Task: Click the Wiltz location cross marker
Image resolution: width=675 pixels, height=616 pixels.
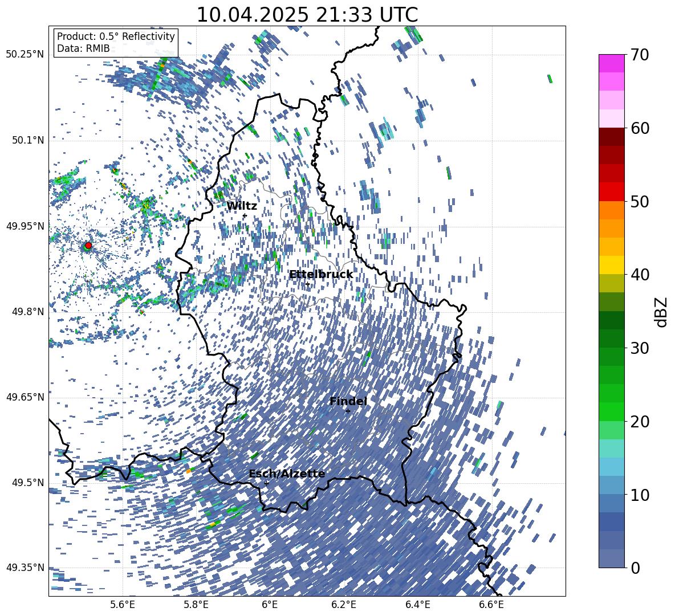Action: (x=245, y=215)
